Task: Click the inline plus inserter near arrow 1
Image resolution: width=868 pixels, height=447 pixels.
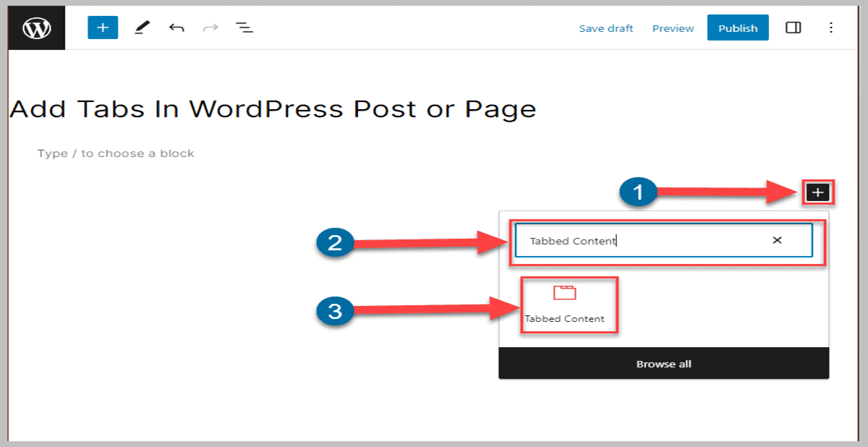Action: tap(817, 192)
